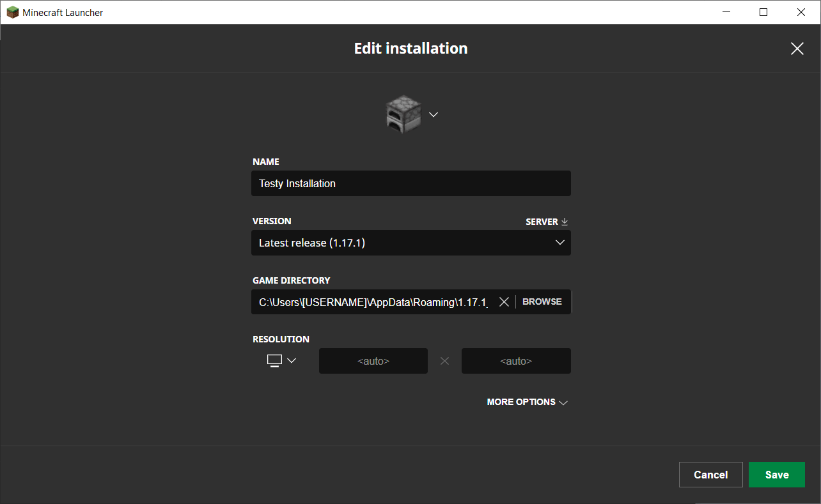This screenshot has width=821, height=504.
Task: Download the server via SERVER link
Action: 547,222
